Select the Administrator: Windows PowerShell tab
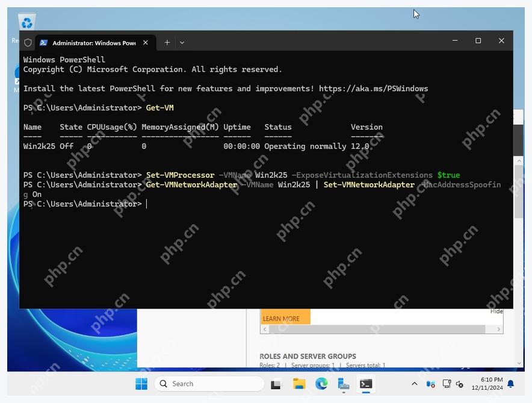 (95, 43)
